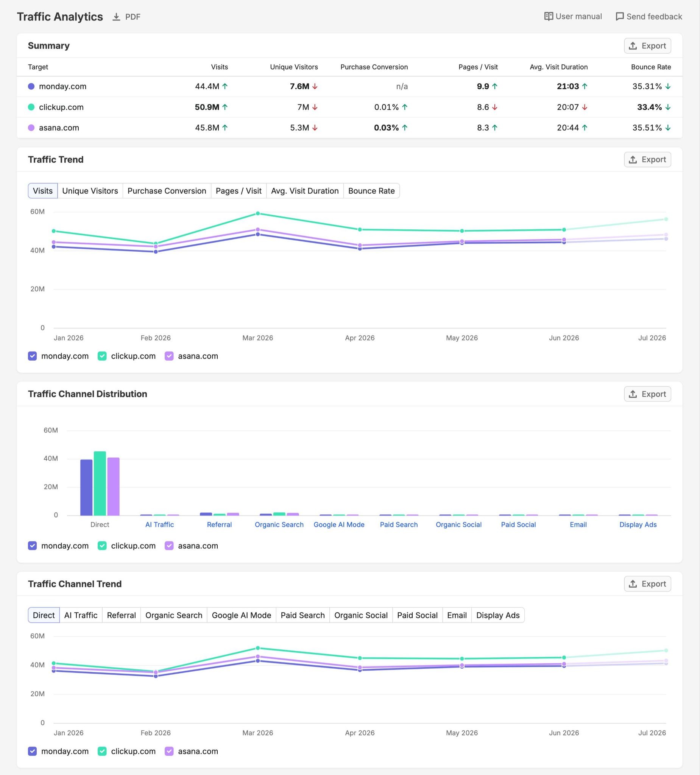Toggle clickup.com in Channel Distribution legend
The width and height of the screenshot is (700, 775).
click(x=102, y=546)
